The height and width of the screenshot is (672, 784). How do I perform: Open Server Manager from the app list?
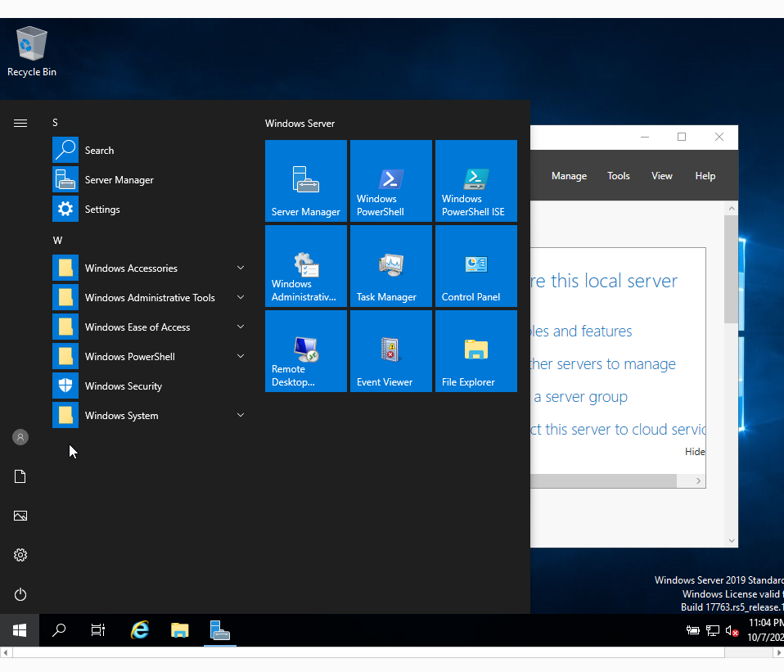click(x=150, y=179)
